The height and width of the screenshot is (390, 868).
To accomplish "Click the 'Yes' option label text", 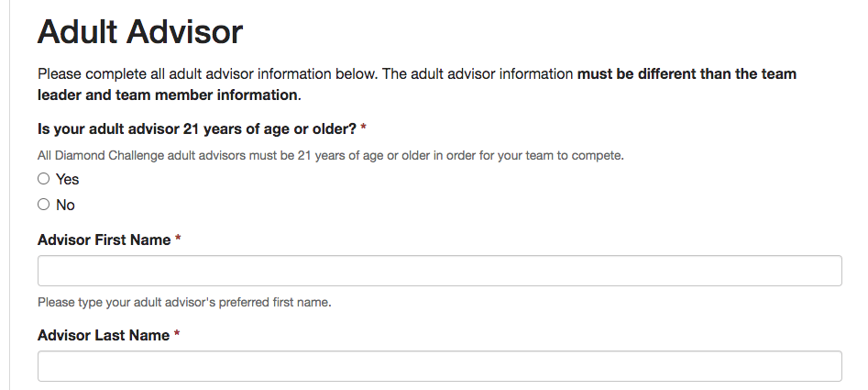I will pos(68,180).
